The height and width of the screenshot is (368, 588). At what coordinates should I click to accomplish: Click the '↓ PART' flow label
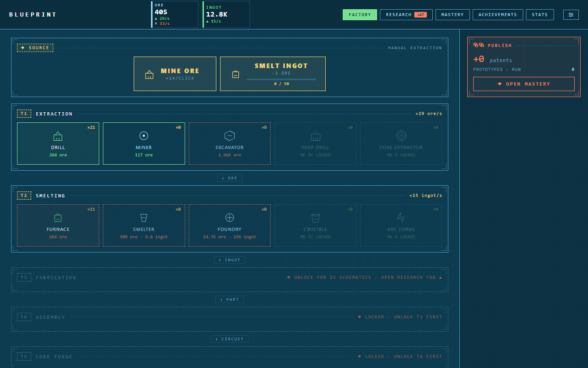coord(230,299)
